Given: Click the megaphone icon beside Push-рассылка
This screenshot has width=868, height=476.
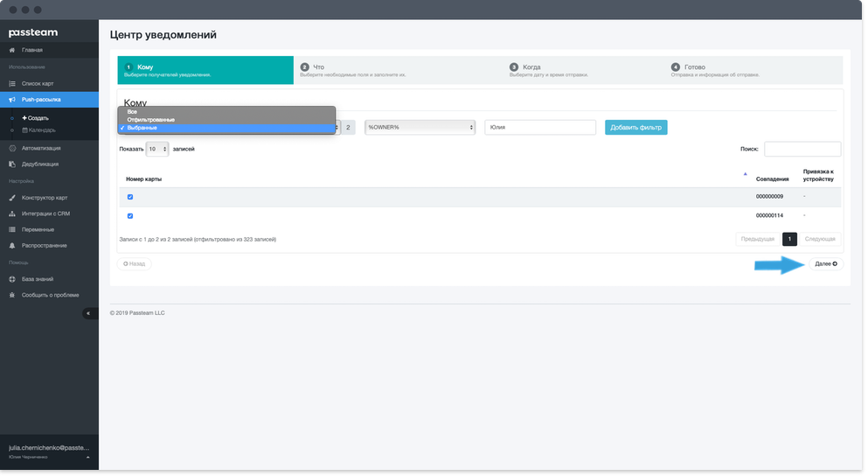Looking at the screenshot, I should click(12, 100).
